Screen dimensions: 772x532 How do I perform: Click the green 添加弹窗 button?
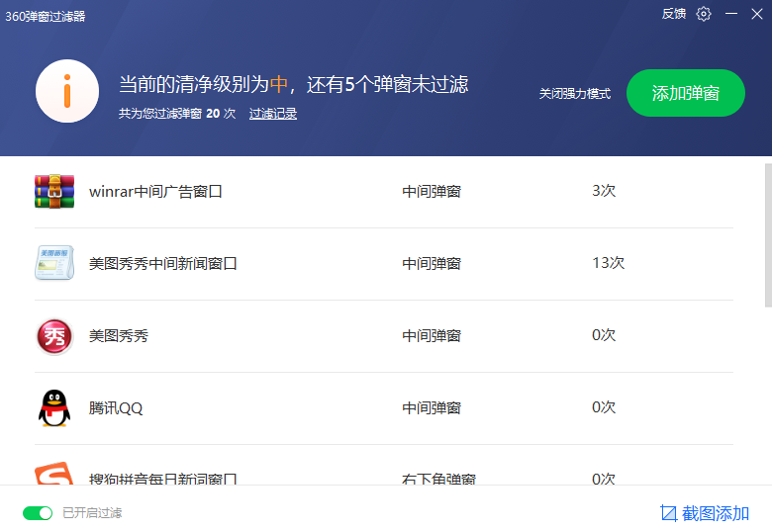coord(685,93)
